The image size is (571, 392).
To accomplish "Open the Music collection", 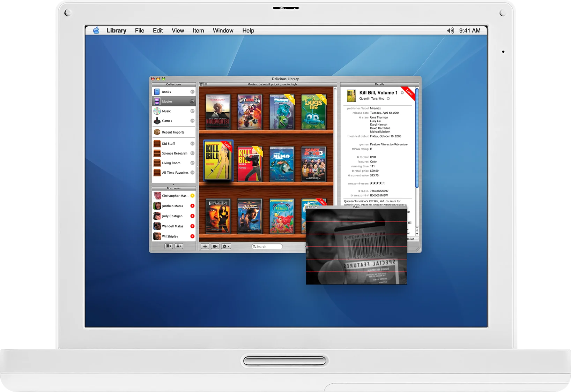I will [x=174, y=111].
